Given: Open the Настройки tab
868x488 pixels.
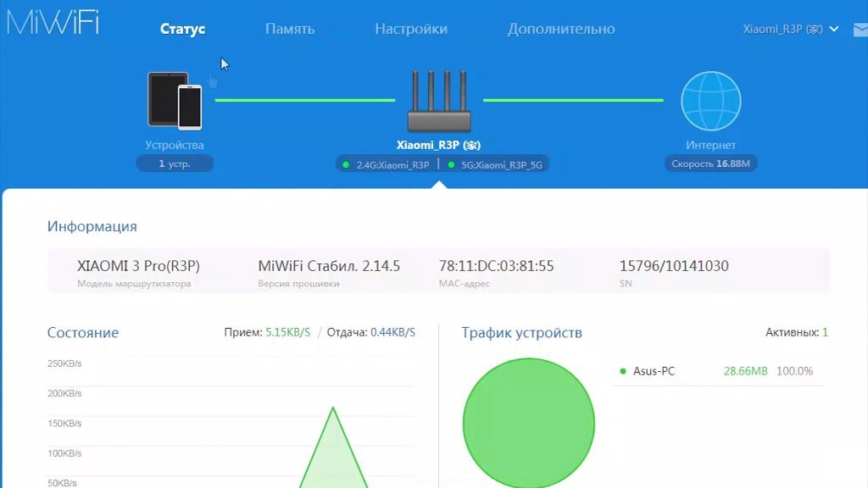Looking at the screenshot, I should [x=411, y=29].
